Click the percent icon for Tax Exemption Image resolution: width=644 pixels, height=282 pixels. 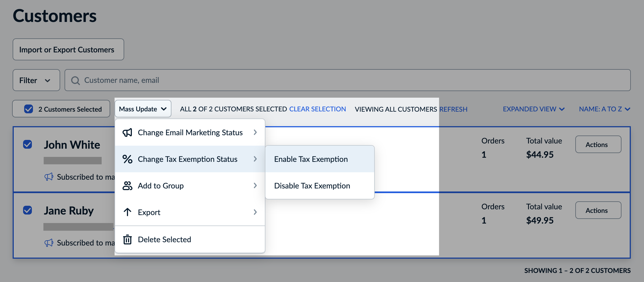(127, 159)
